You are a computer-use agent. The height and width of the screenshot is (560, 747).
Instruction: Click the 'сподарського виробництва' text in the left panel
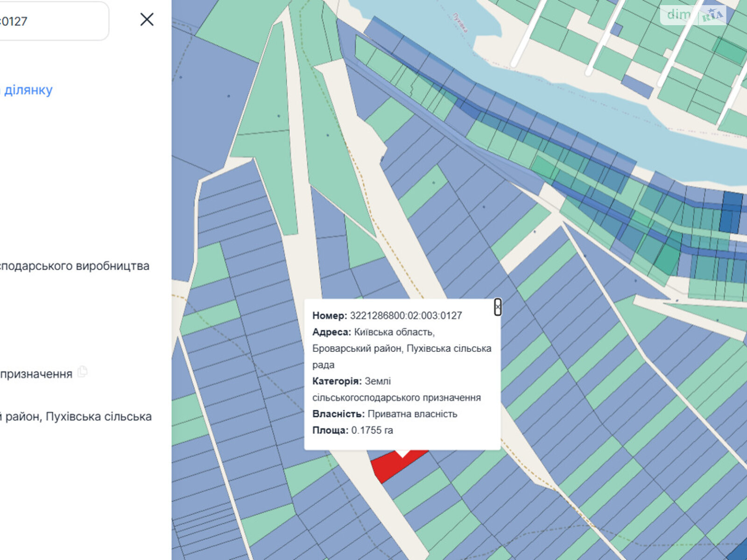(x=74, y=266)
